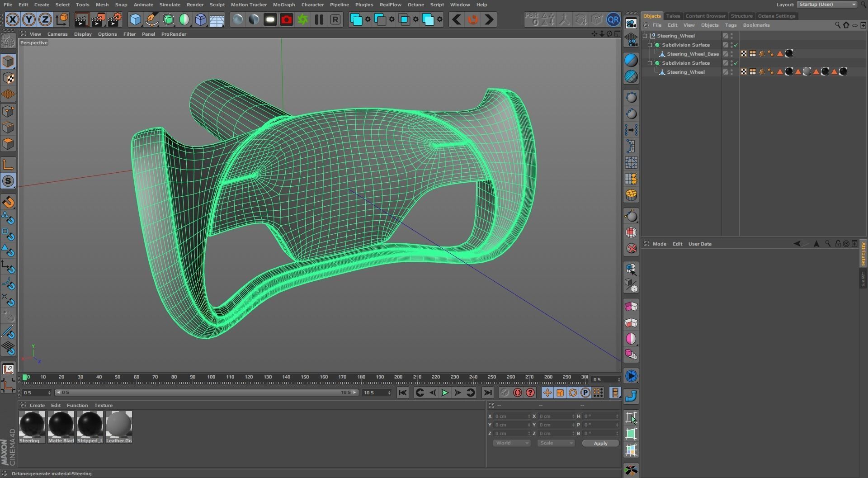This screenshot has height=478, width=868.
Task: Switch to the Takes tab
Action: (x=673, y=16)
